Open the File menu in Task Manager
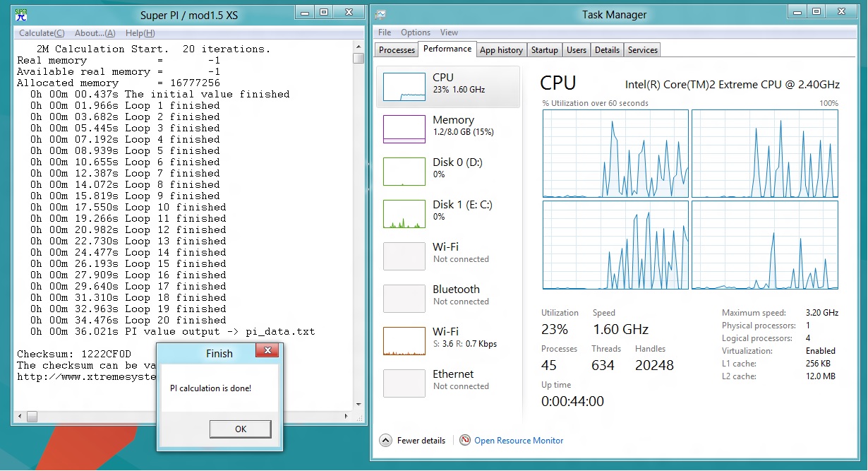Viewport: 868px width, 471px height. click(x=385, y=32)
